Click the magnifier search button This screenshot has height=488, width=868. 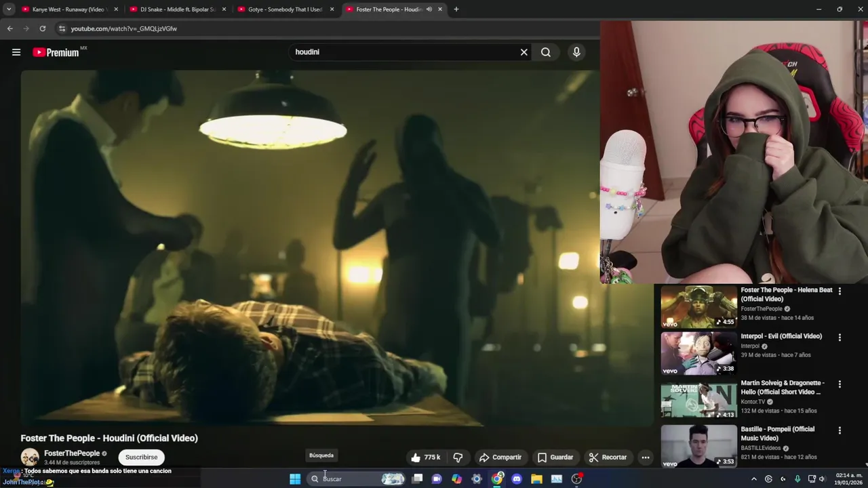(x=546, y=52)
